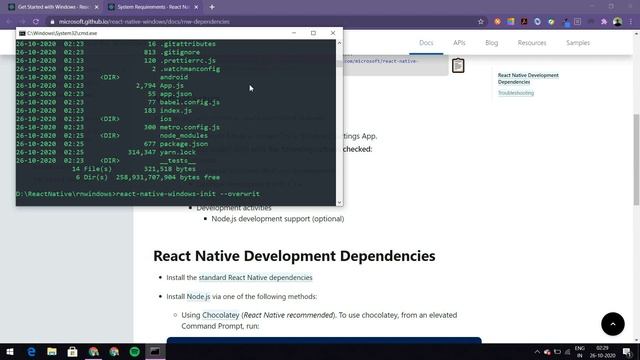Viewport: 640px width, 360px height.
Task: Switch to Command Prompt taskbar icon
Action: point(155,351)
